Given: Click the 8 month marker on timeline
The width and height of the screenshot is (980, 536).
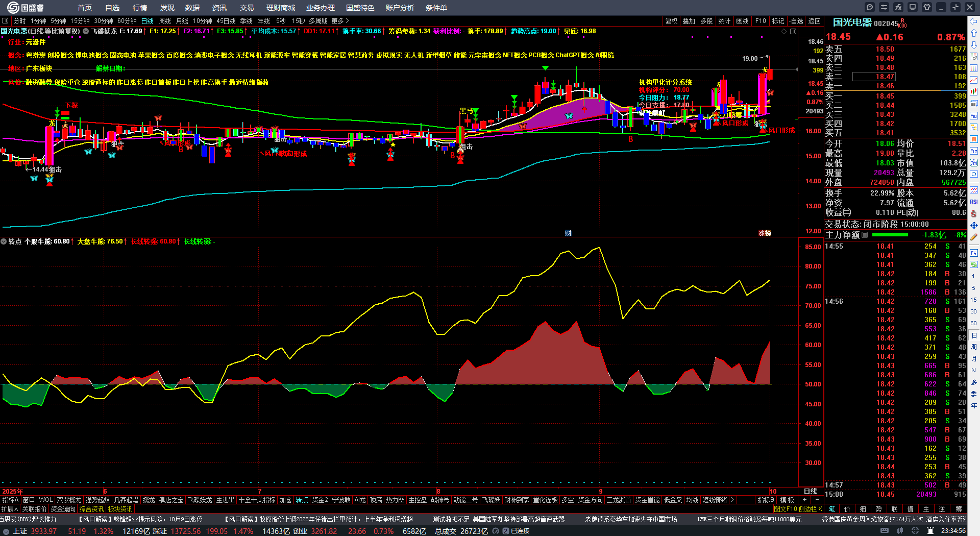Looking at the screenshot, I should point(438,492).
